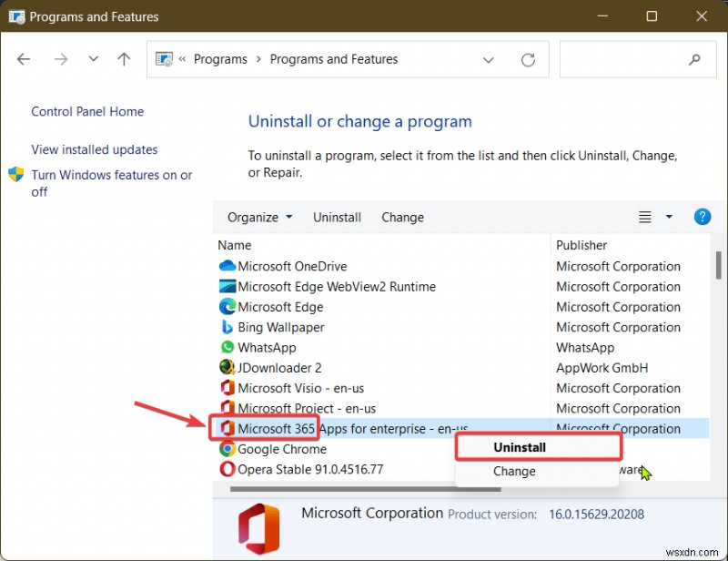Maximize the Programs and Features window
This screenshot has height=561, width=728.
(x=652, y=16)
